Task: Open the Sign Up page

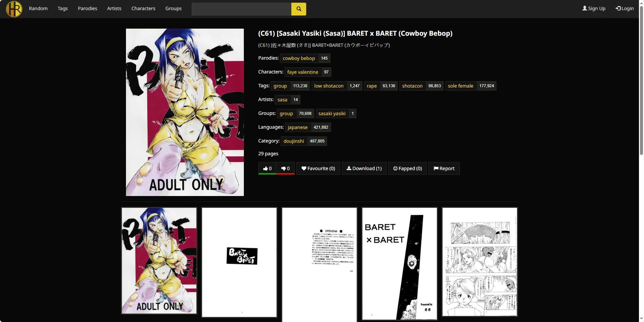Action: 594,8
